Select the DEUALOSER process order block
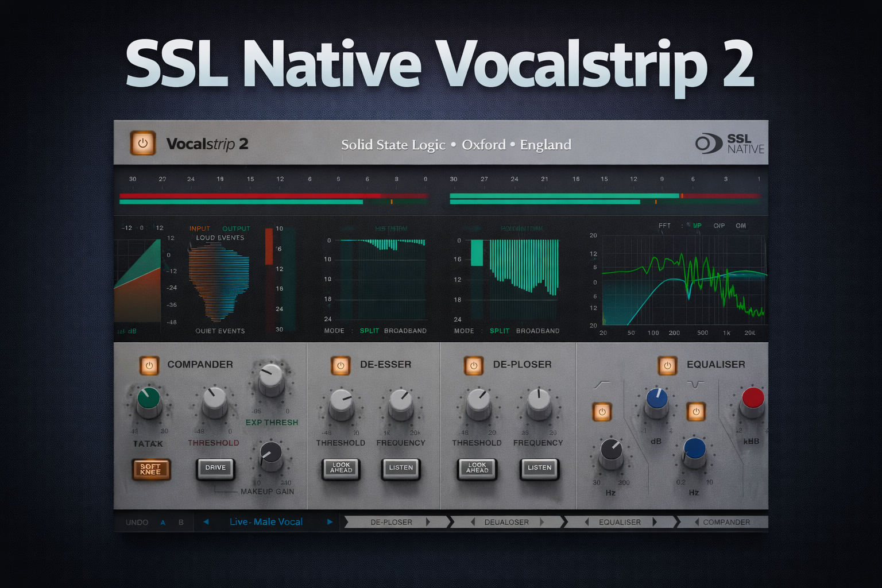Screen dimensions: 882x588 pos(506,522)
